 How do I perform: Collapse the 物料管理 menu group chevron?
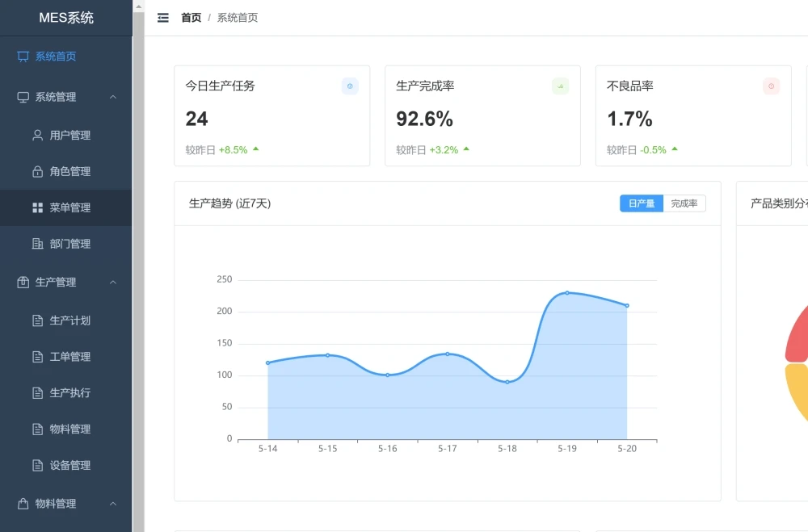coord(113,504)
